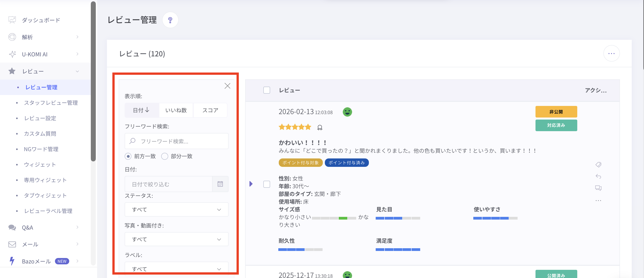Click the help question mark icon
The image size is (644, 278).
170,20
